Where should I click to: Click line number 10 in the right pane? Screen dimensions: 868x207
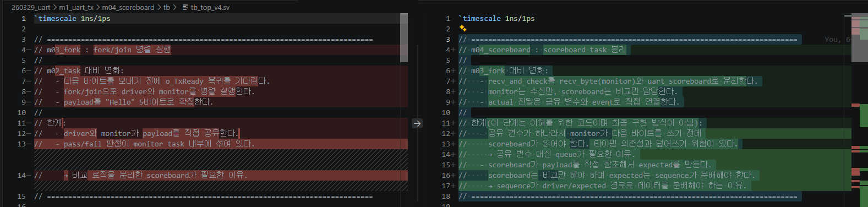click(446, 112)
